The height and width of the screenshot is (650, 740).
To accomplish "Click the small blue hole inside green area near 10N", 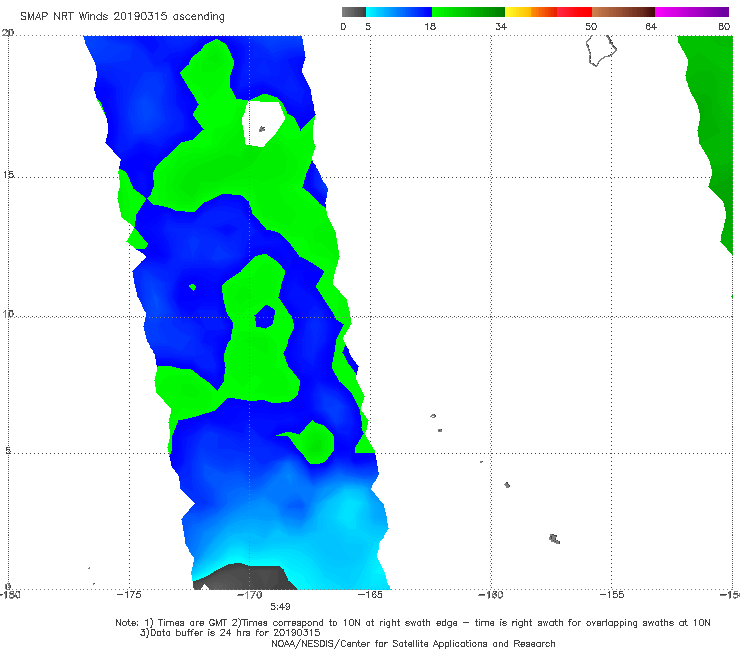I will (265, 316).
